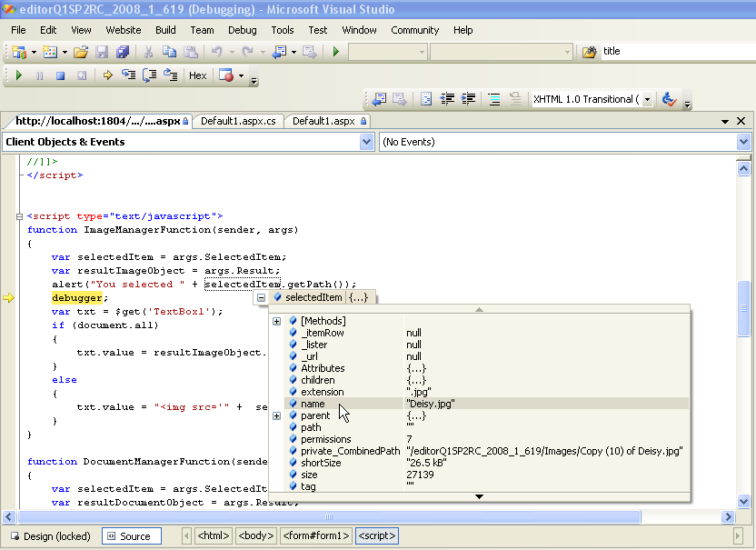
Task: Click the Step Over icon
Action: (149, 76)
